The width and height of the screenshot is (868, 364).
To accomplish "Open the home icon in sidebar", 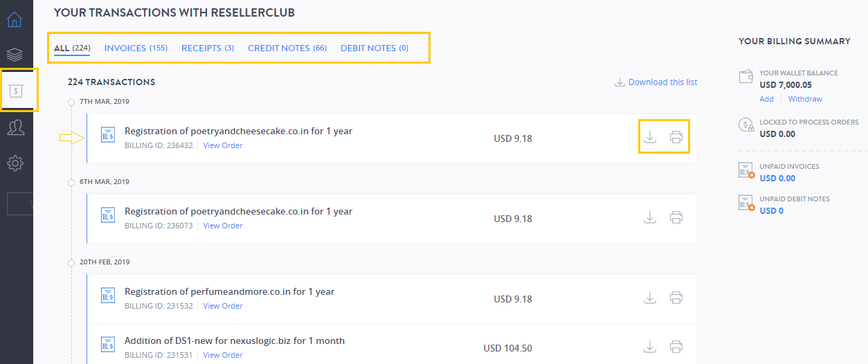I will pyautogui.click(x=15, y=19).
